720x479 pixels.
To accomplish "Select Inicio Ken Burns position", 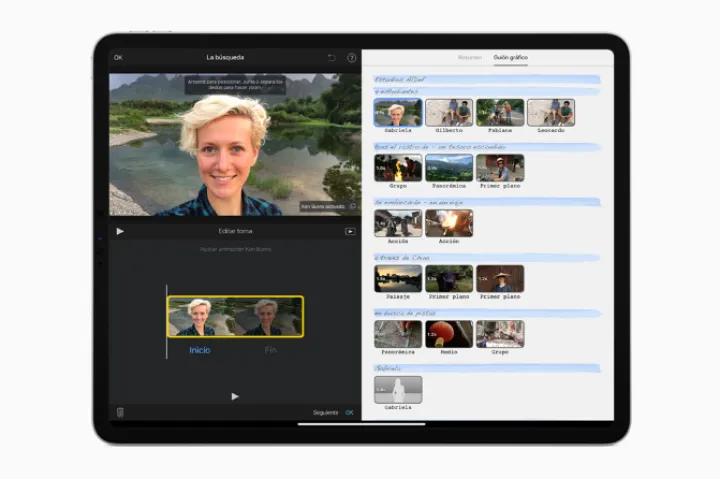I will click(x=200, y=350).
